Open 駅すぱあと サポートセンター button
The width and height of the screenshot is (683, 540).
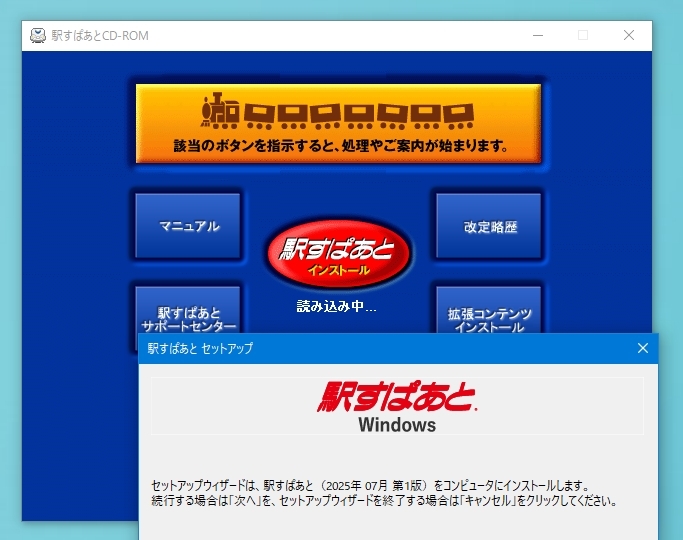[x=188, y=310]
